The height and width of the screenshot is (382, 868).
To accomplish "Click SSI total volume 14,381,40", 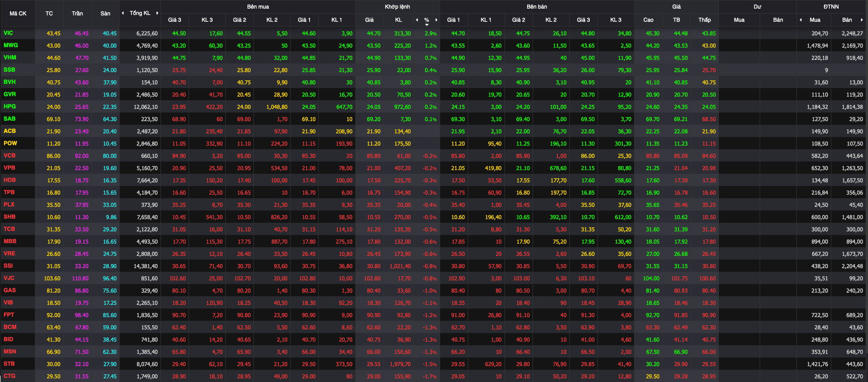I will coord(145,266).
